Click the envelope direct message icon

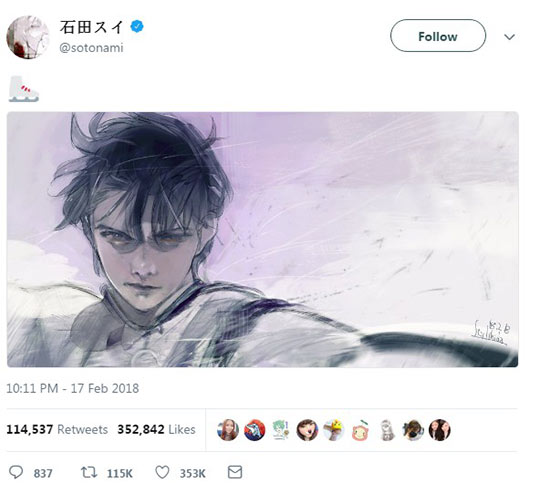click(235, 472)
